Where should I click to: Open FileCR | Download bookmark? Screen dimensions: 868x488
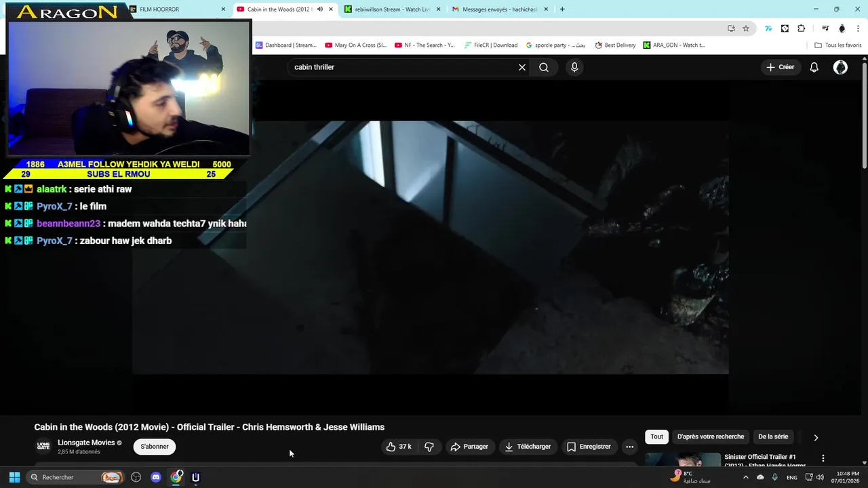[x=491, y=45]
